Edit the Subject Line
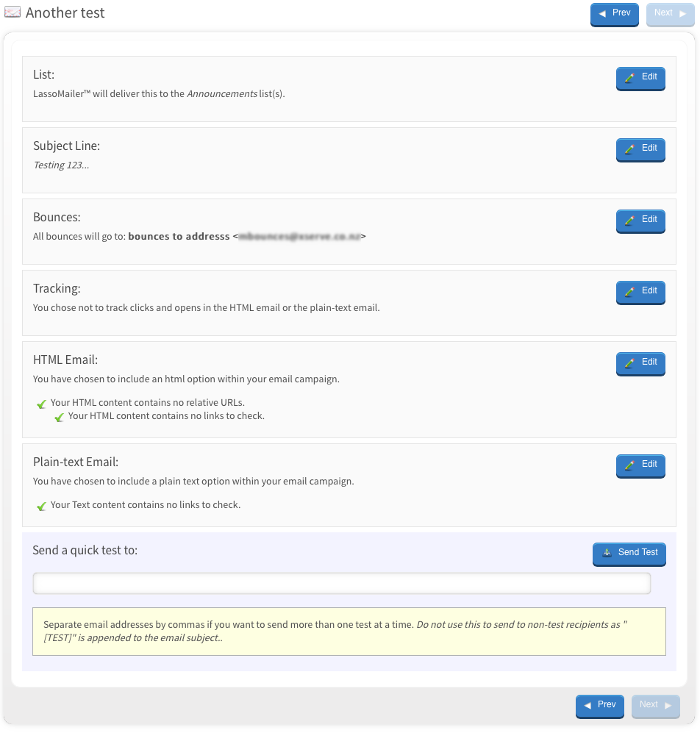 point(640,149)
